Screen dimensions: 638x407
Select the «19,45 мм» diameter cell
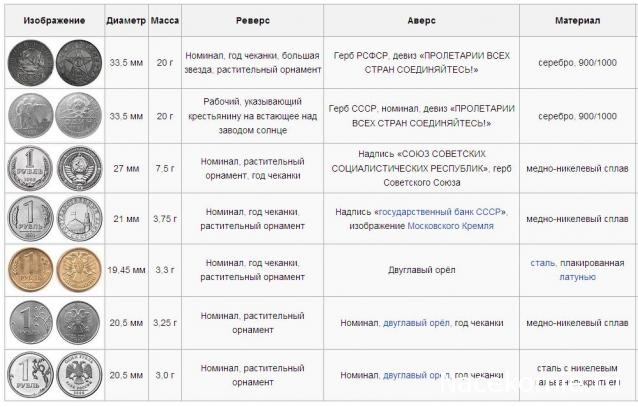(126, 270)
